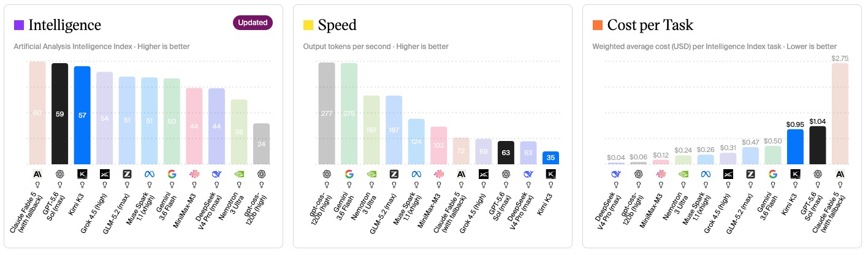
Task: Click the DeepSeek whale logo in the Cost per Task chart
Action: click(x=616, y=173)
